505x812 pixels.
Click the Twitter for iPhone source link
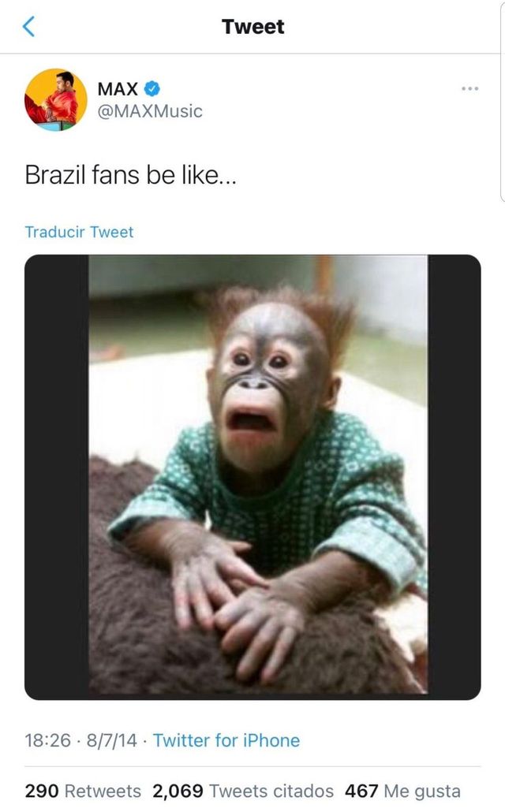point(226,740)
